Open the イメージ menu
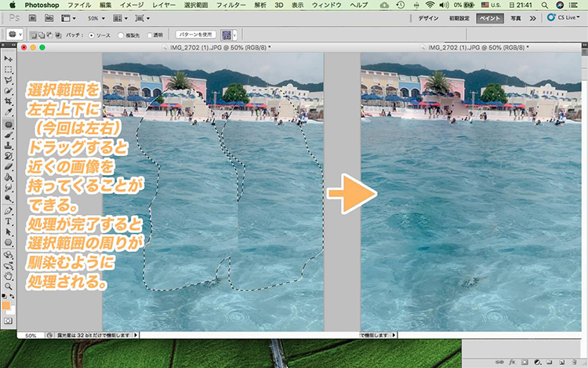This screenshot has width=588, height=368. pos(132,5)
